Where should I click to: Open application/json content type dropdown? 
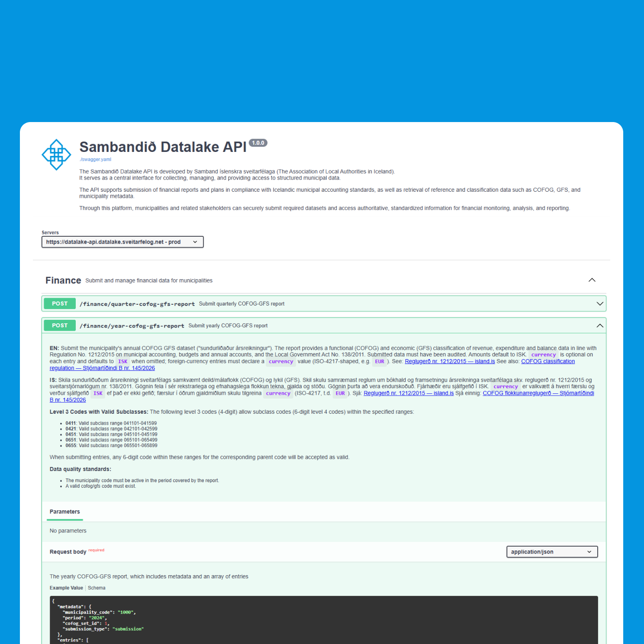pyautogui.click(x=552, y=552)
